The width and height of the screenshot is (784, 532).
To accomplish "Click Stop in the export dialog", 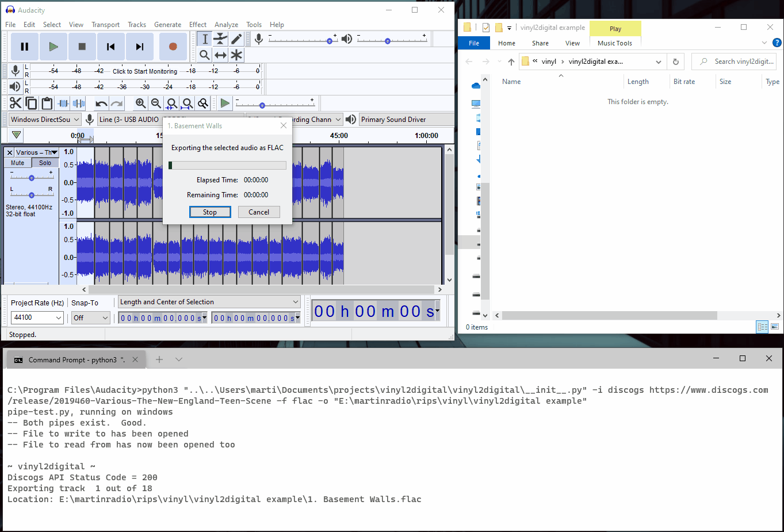I will (210, 212).
